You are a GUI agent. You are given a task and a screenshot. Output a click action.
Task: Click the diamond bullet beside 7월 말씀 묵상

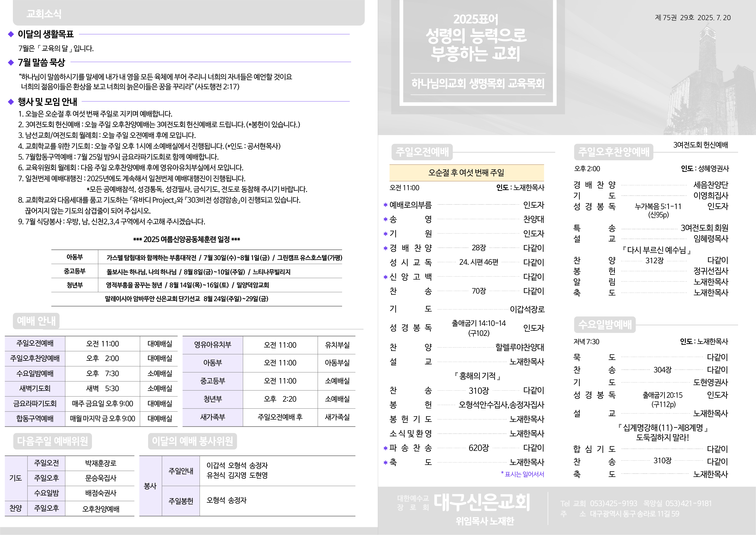(11, 62)
